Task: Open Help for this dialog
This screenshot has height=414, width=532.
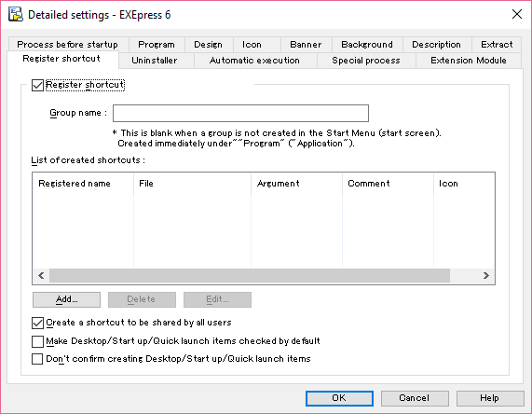Action: (x=490, y=398)
